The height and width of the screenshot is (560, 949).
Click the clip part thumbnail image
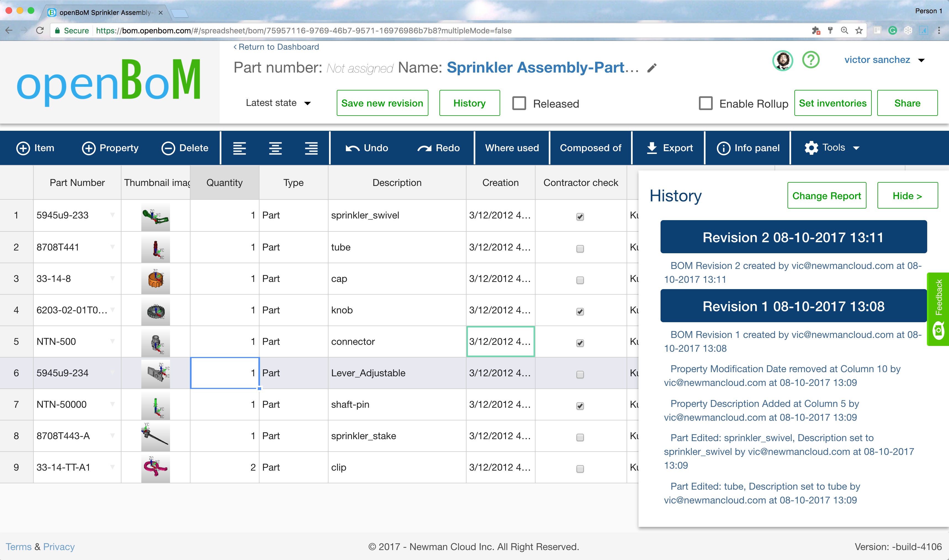155,467
